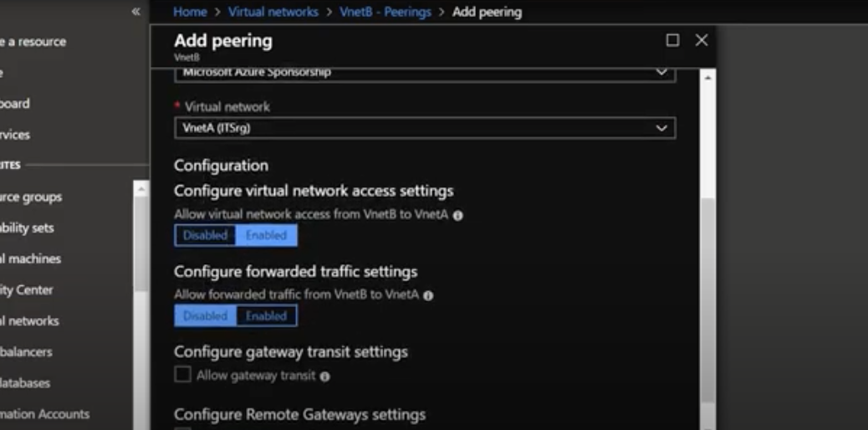Set forwarded traffic to Enabled
Viewport: 868px width, 430px height.
(266, 316)
